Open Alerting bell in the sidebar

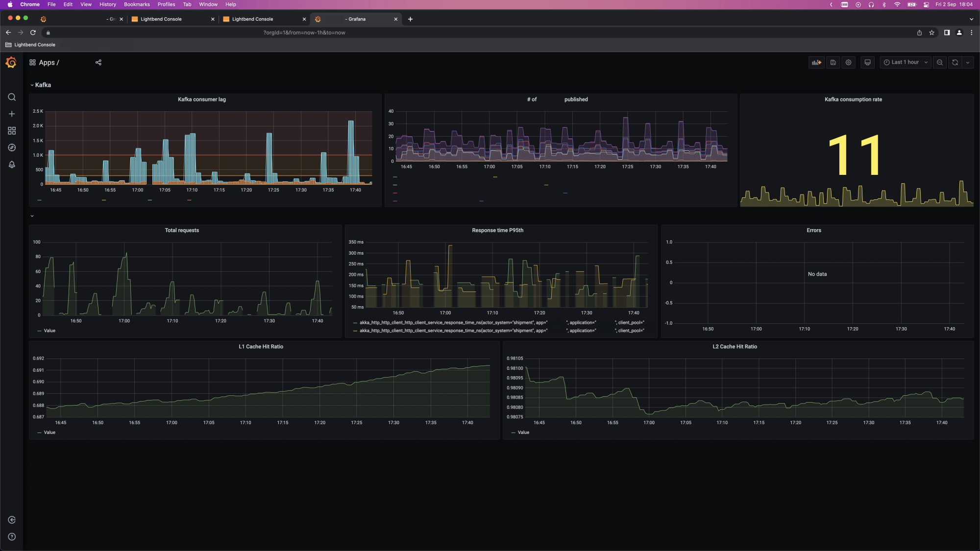[12, 165]
